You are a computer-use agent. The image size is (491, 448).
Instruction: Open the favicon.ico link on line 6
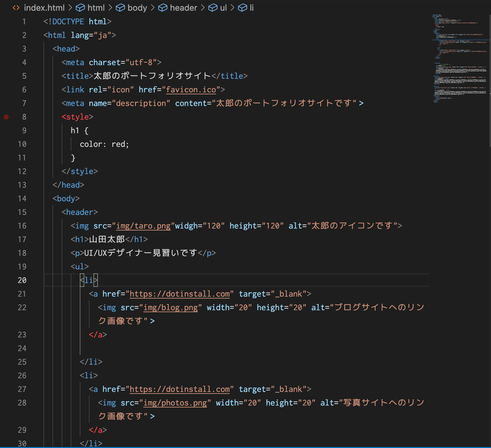[191, 89]
